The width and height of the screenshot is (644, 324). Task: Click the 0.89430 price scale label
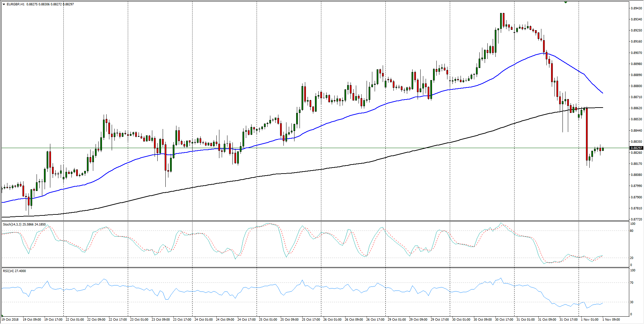click(x=636, y=8)
